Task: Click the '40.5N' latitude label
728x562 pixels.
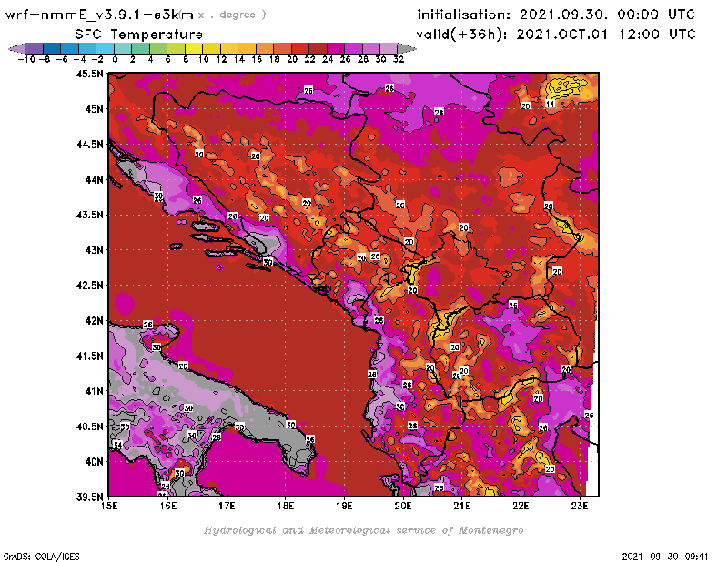Action: click(89, 426)
